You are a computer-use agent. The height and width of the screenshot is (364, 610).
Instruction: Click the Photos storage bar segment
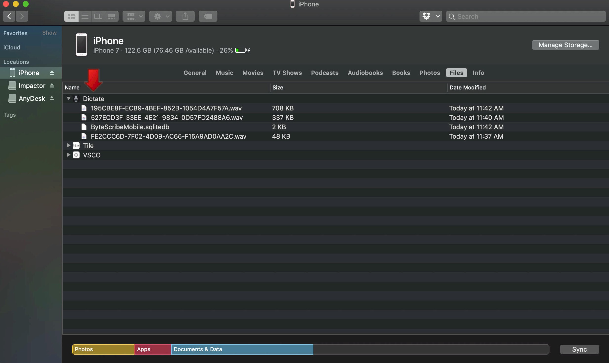click(104, 349)
